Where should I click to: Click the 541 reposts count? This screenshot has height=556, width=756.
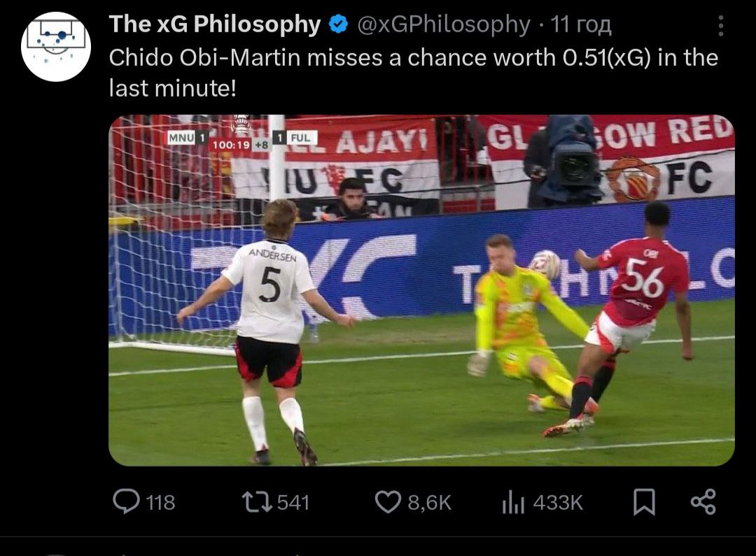(293, 503)
